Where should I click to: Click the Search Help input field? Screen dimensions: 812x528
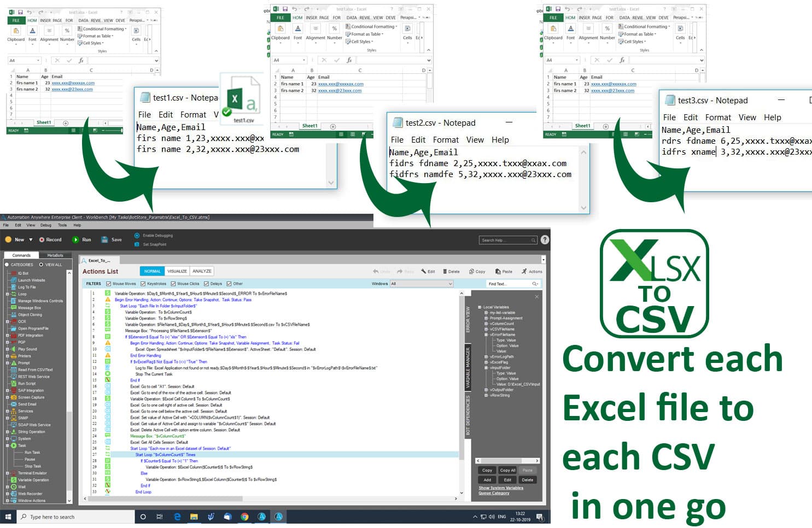click(x=508, y=240)
